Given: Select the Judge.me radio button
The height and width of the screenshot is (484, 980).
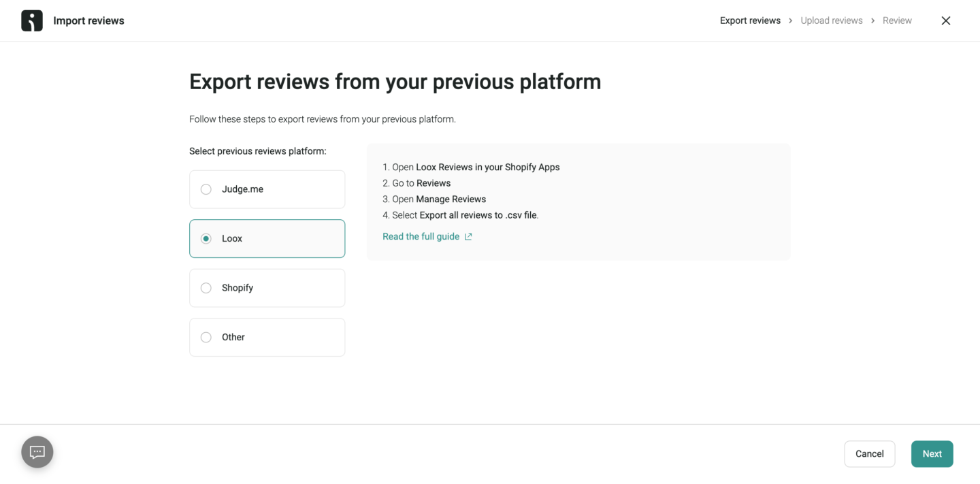Looking at the screenshot, I should point(206,189).
